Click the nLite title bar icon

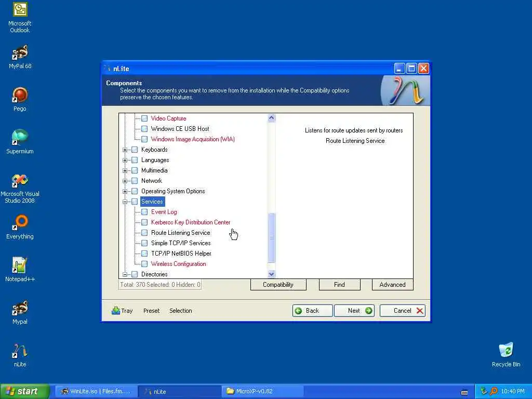pyautogui.click(x=107, y=69)
